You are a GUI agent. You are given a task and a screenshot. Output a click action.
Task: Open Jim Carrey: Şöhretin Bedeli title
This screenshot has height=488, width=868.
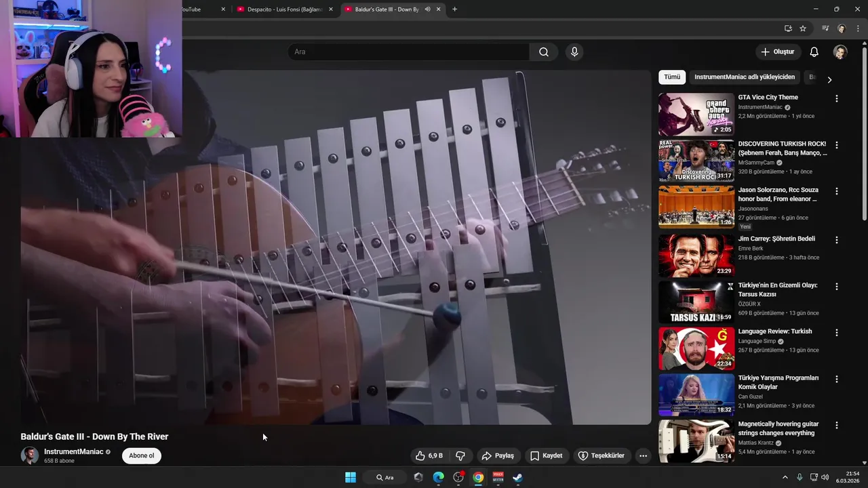point(776,239)
